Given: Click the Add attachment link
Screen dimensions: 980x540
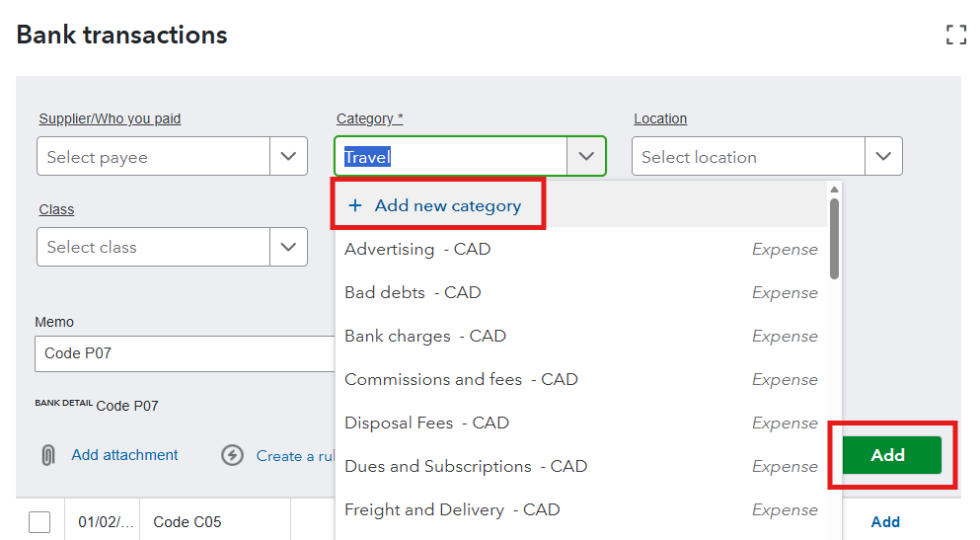Looking at the screenshot, I should [x=124, y=455].
